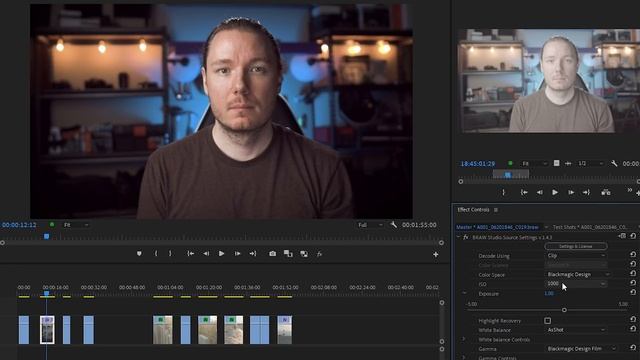Reset the Gamma parameter
640x360 pixels.
click(x=633, y=348)
